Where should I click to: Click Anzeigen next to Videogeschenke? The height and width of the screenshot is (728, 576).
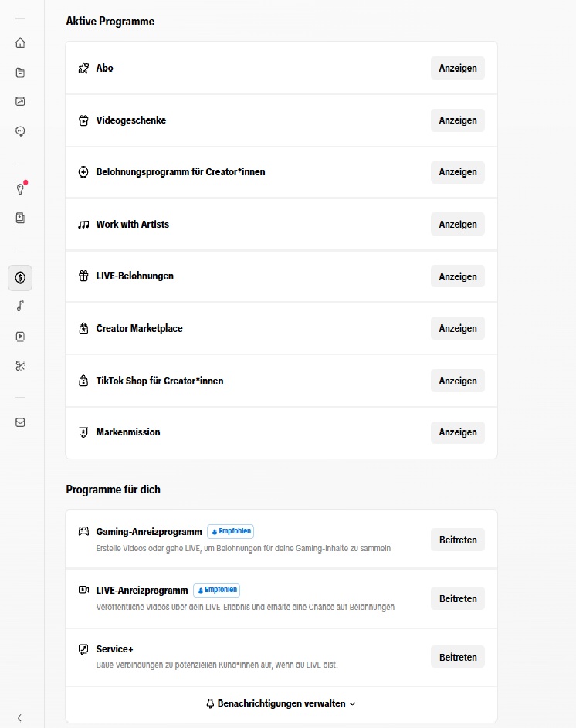(x=458, y=120)
